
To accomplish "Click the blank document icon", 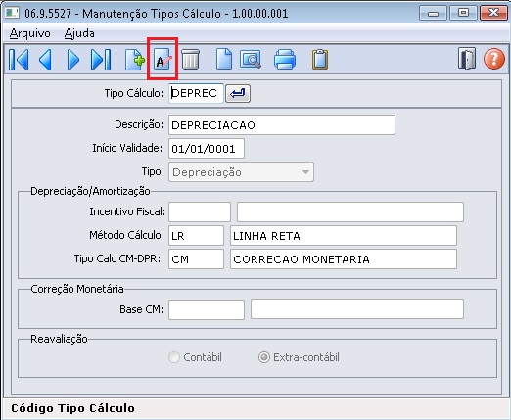I will 224,59.
